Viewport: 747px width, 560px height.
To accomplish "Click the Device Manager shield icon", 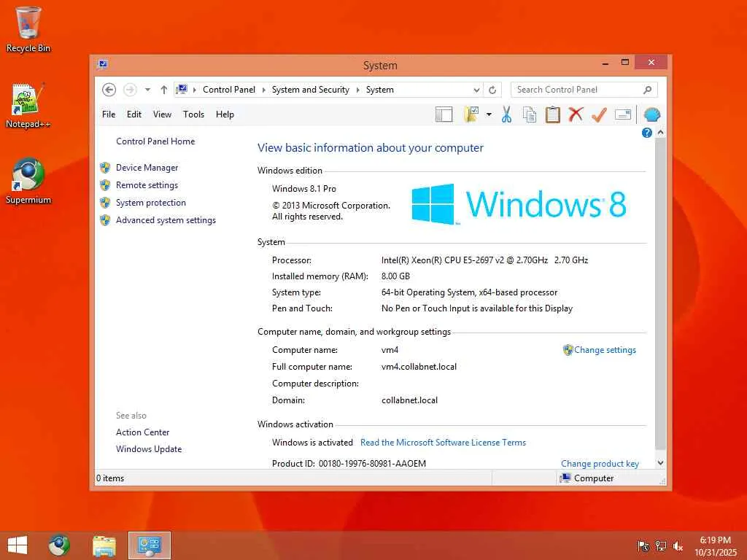I will click(105, 168).
